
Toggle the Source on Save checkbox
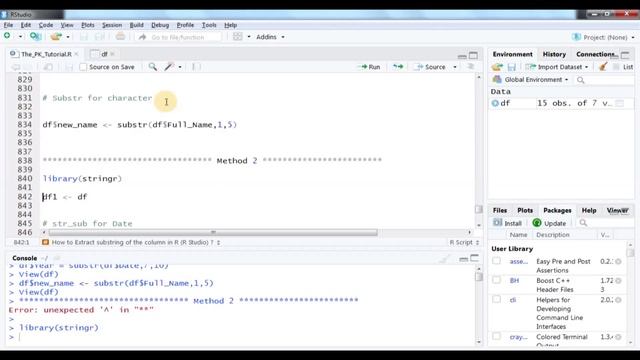point(83,67)
